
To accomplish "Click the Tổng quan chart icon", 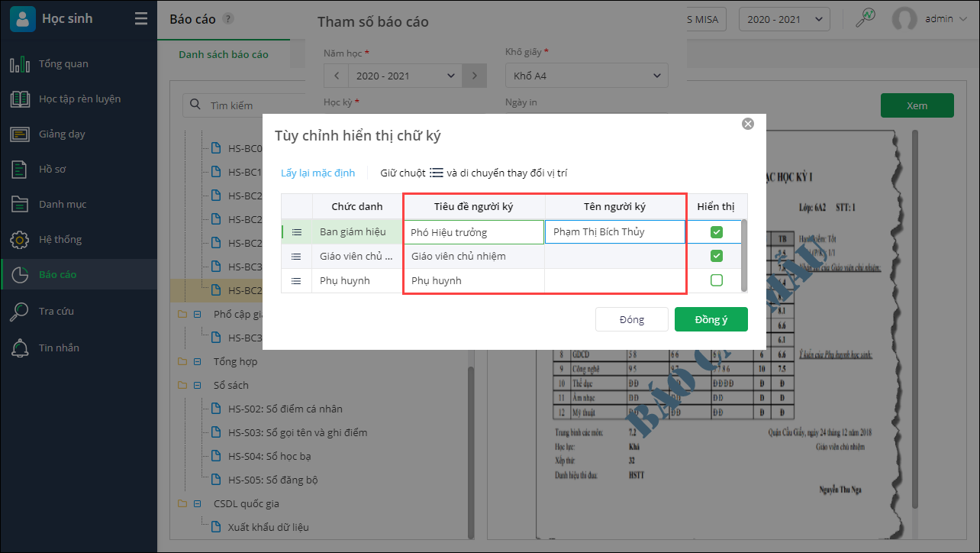I will [20, 63].
